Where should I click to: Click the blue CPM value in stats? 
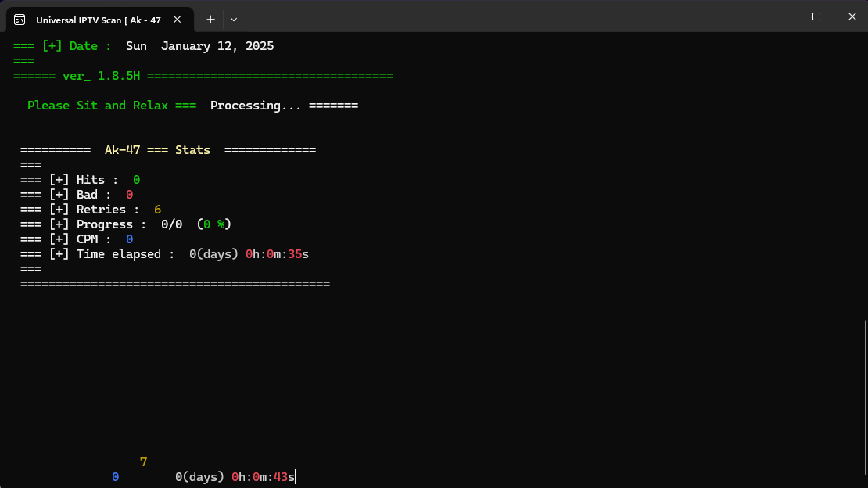[129, 239]
